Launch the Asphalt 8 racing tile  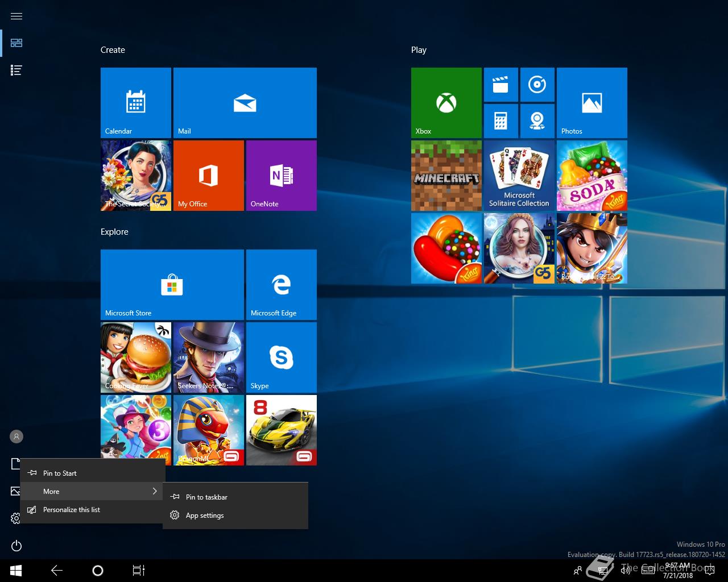282,430
